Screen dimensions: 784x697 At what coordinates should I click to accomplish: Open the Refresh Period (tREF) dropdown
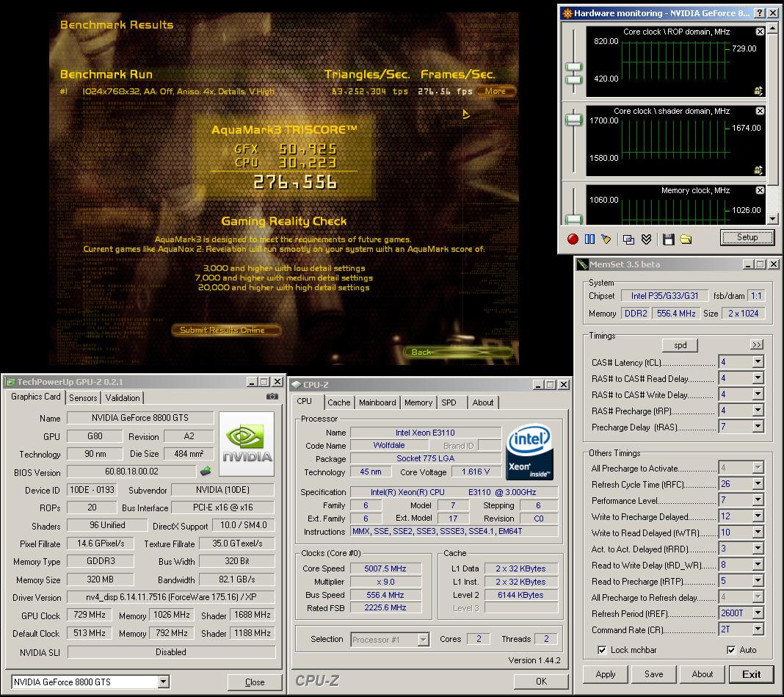758,613
